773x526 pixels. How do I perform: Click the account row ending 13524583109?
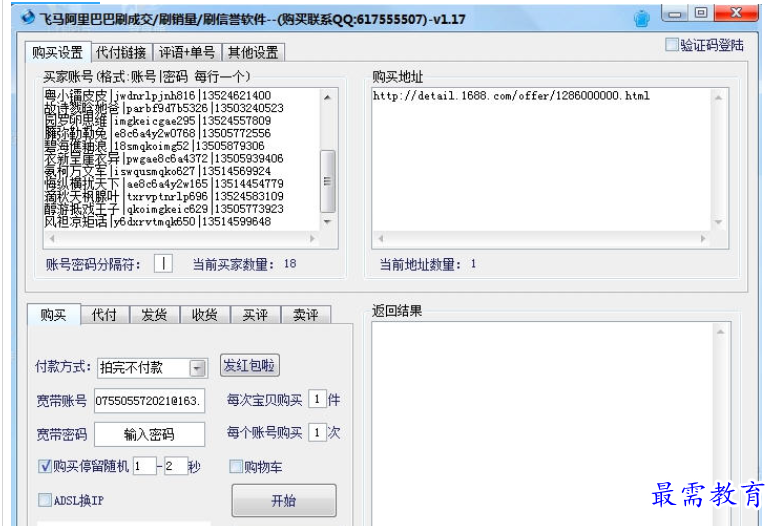pos(164,197)
